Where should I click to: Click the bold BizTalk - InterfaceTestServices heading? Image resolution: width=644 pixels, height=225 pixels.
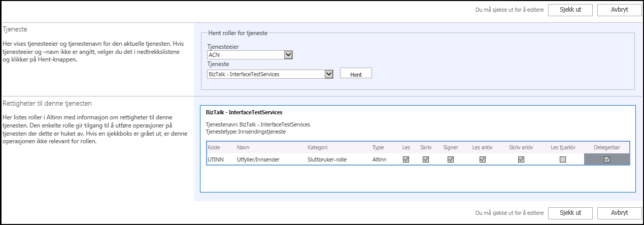point(244,112)
